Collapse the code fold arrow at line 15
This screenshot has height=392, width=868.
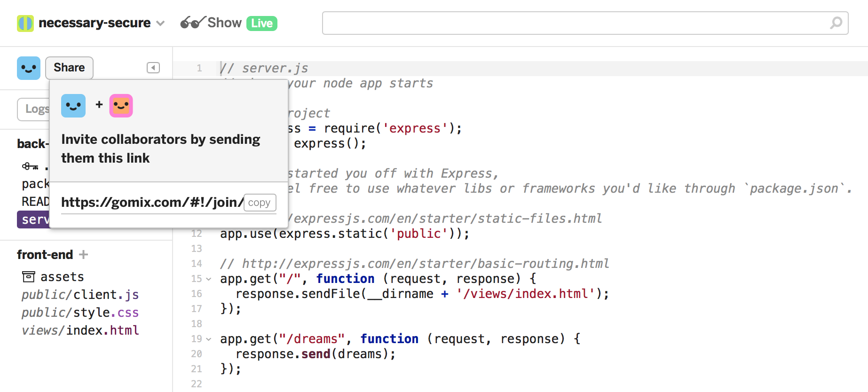209,279
